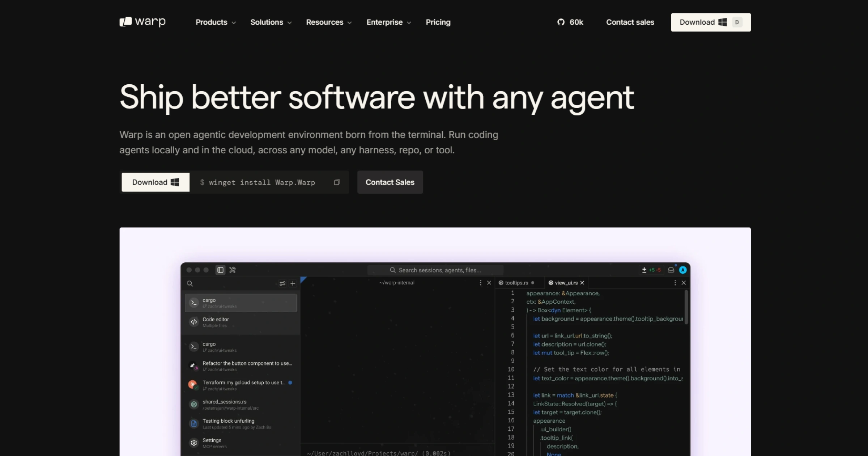Select Terraform my gcloud setup row
868x456 pixels.
(241, 385)
